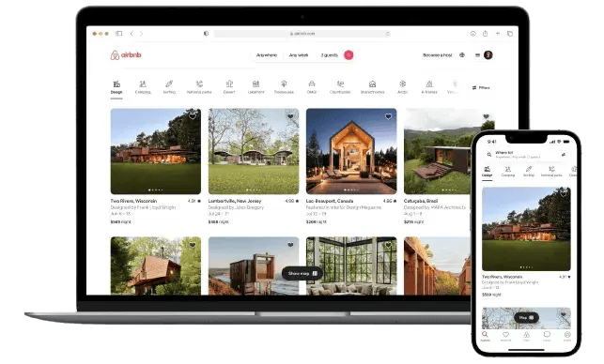Click the Show map button on laptop

[302, 273]
